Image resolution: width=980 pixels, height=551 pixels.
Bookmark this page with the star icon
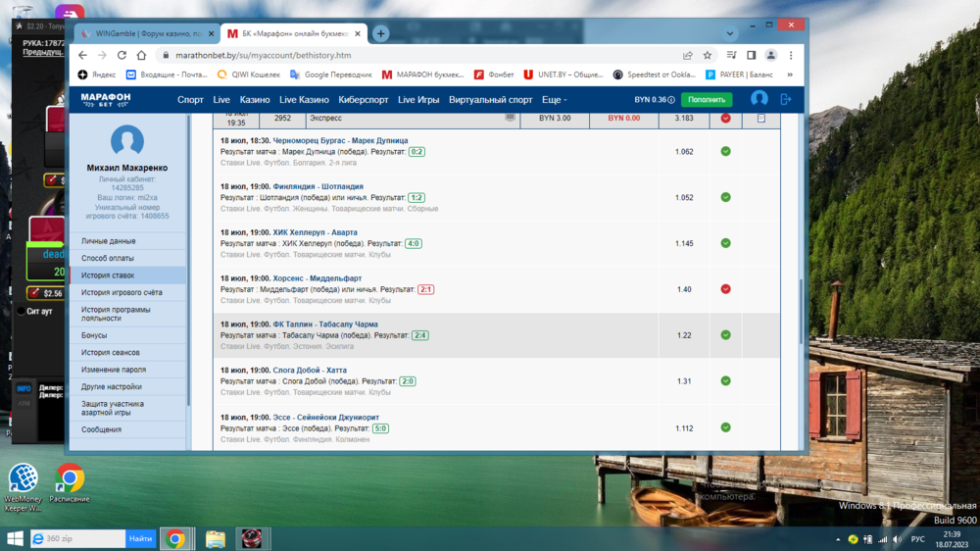(x=708, y=56)
